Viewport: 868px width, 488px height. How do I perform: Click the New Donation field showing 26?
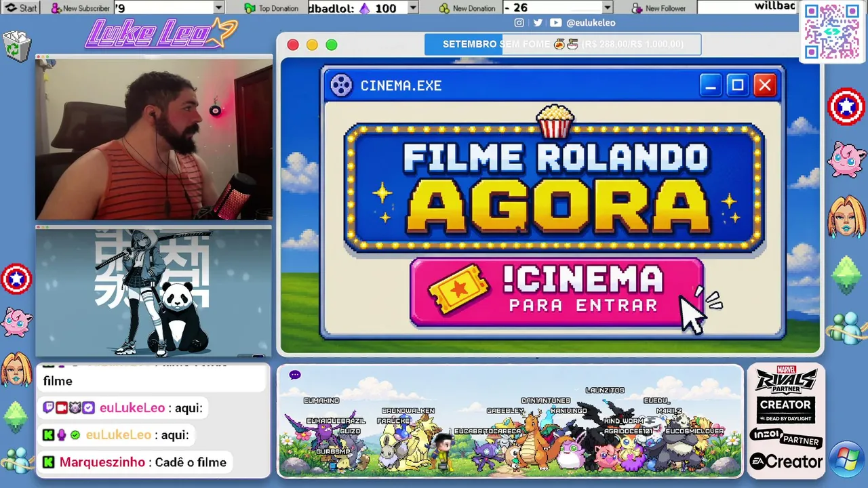point(557,8)
